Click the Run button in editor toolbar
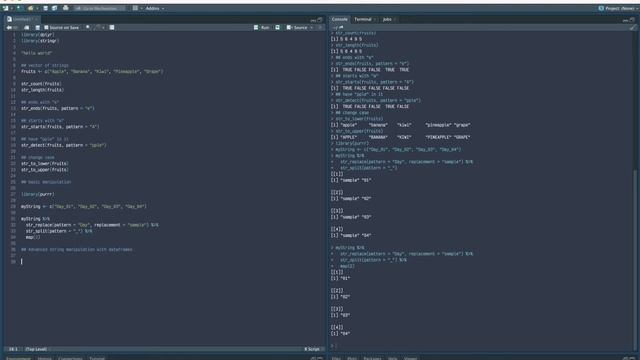 [261, 27]
